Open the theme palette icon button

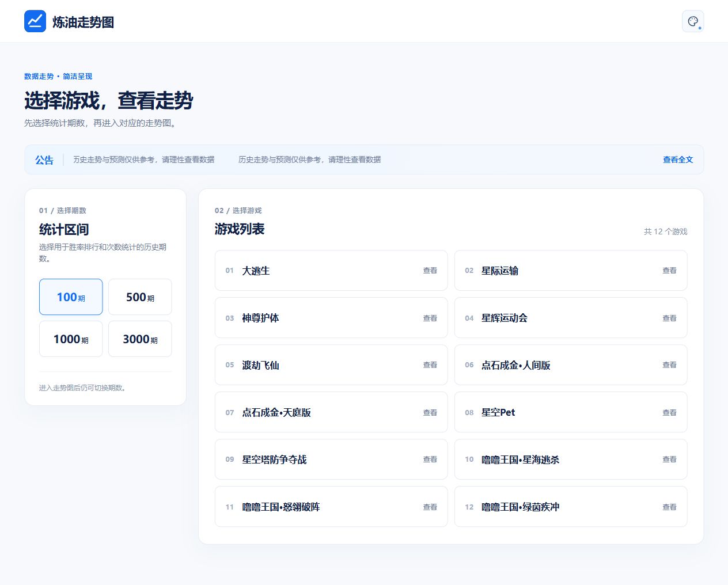click(x=693, y=21)
